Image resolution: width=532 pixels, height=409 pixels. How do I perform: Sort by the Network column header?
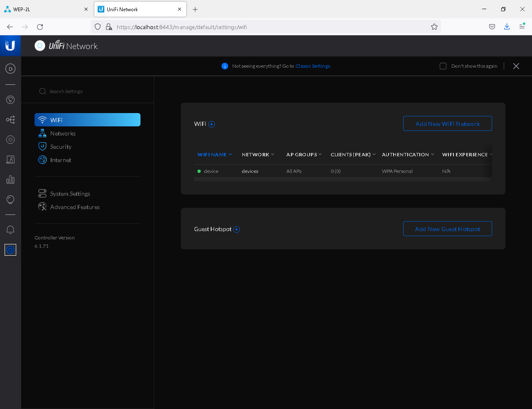258,155
